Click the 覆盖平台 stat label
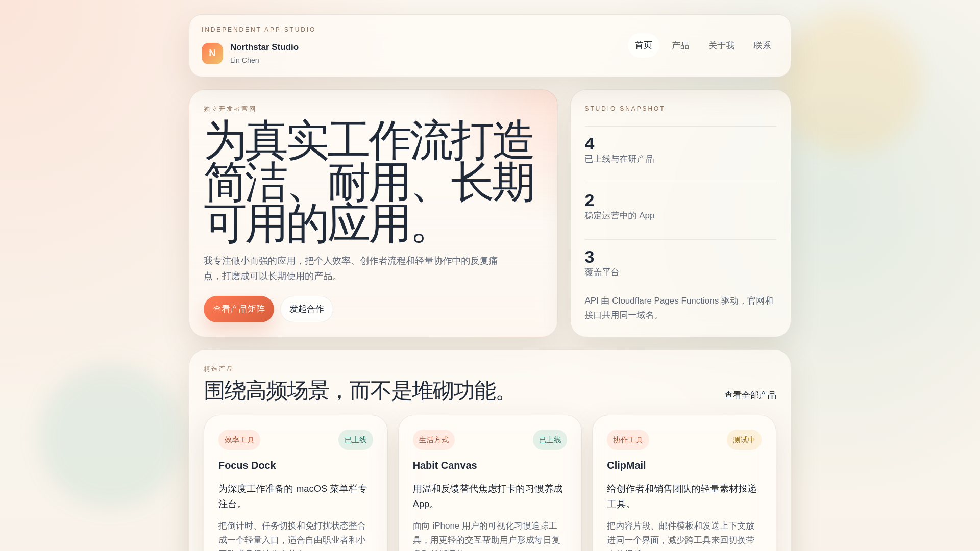The height and width of the screenshot is (551, 980). [x=602, y=272]
